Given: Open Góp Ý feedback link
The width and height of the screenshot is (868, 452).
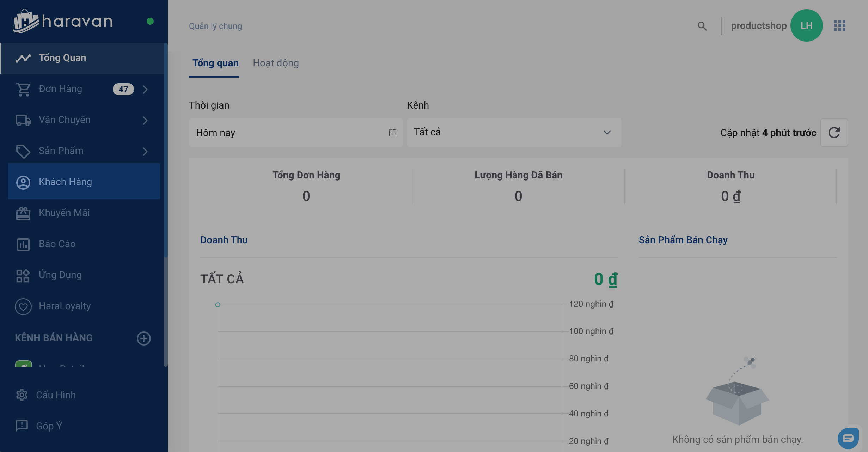Looking at the screenshot, I should click(x=49, y=426).
